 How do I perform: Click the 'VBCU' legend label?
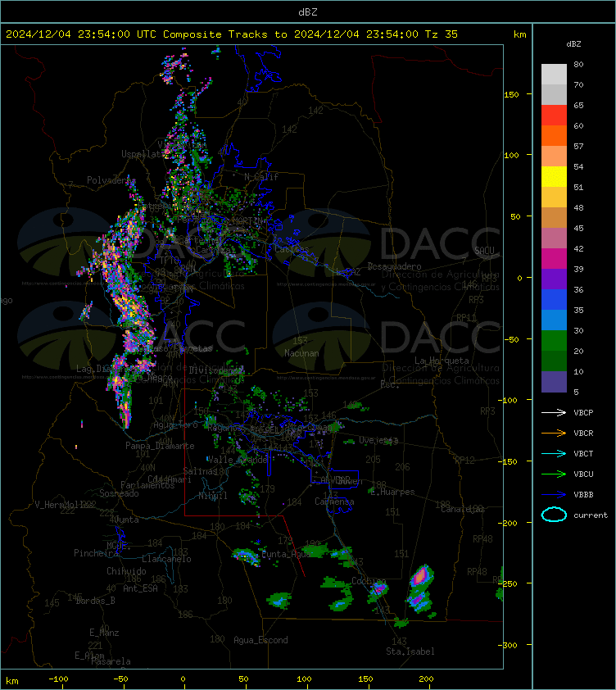(583, 474)
